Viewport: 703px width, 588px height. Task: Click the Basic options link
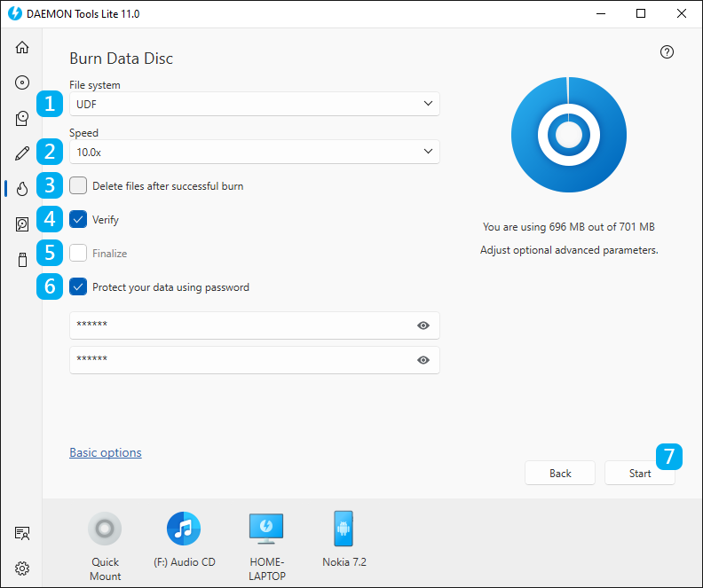coord(106,452)
